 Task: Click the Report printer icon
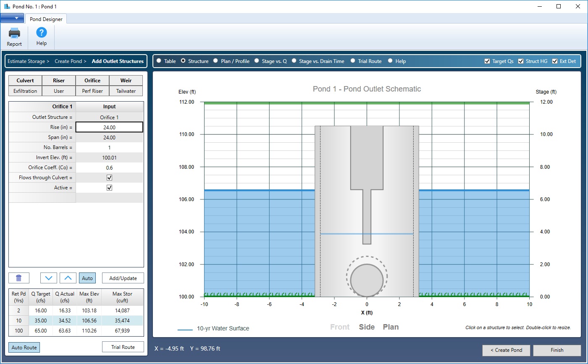(14, 33)
